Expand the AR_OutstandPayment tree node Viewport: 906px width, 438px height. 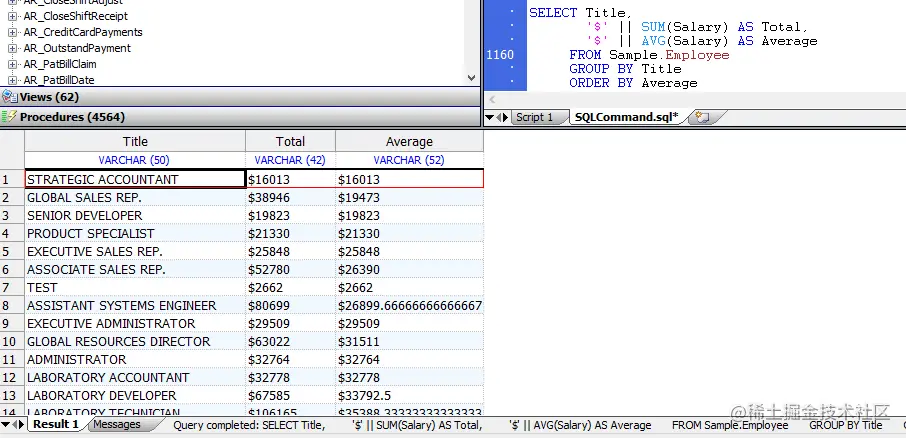[x=12, y=49]
